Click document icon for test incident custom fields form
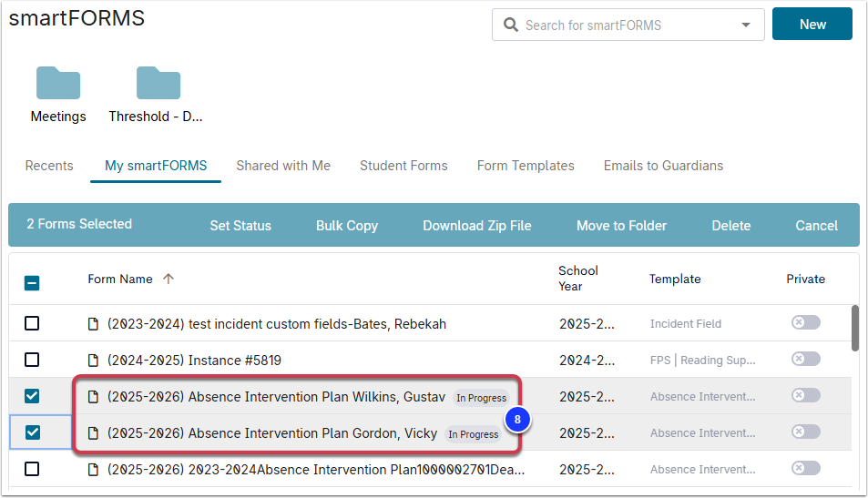Viewport: 868px width, 498px height. (93, 324)
